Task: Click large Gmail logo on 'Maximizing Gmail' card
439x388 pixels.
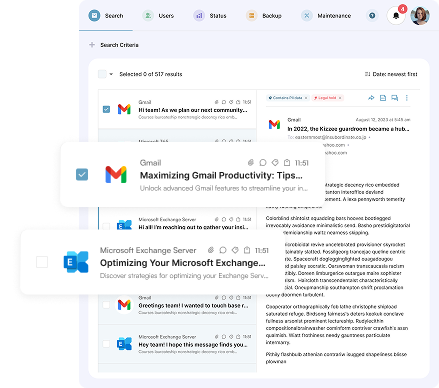Action: click(116, 174)
